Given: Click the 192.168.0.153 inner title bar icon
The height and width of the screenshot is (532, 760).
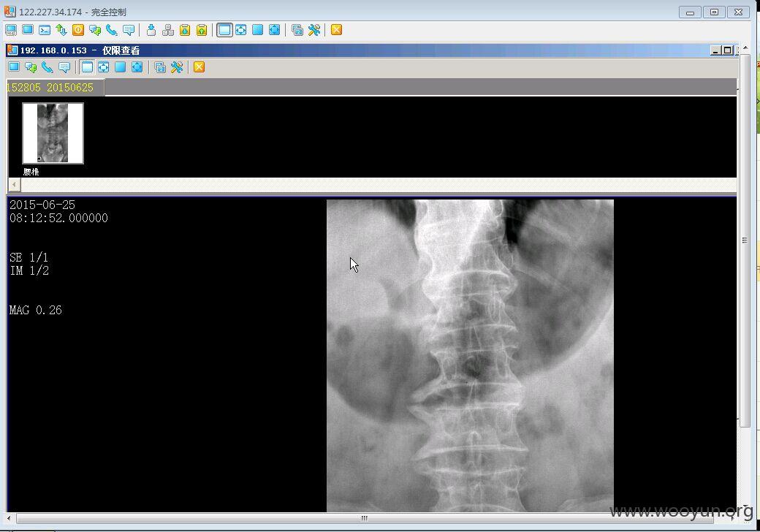Looking at the screenshot, I should (x=12, y=50).
